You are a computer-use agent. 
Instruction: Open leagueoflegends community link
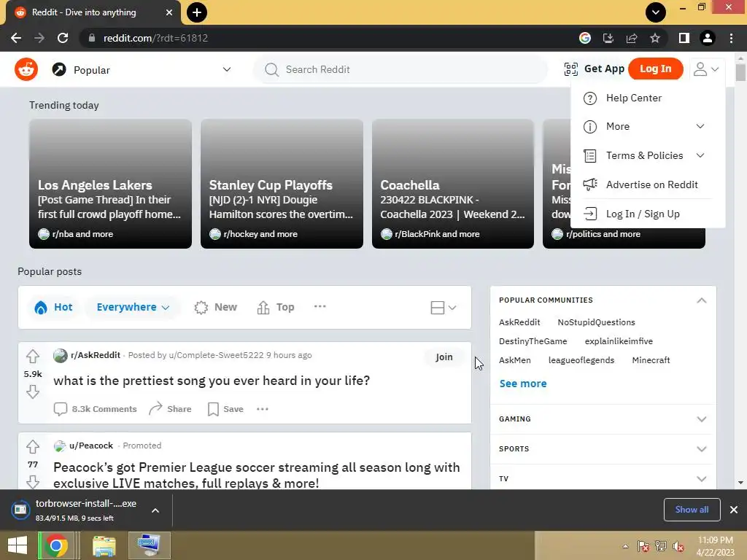point(581,360)
